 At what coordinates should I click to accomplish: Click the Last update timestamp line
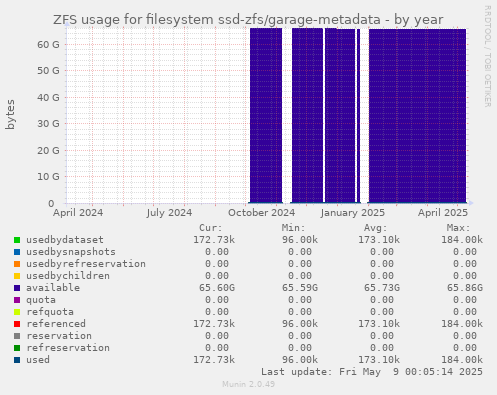coord(372,372)
